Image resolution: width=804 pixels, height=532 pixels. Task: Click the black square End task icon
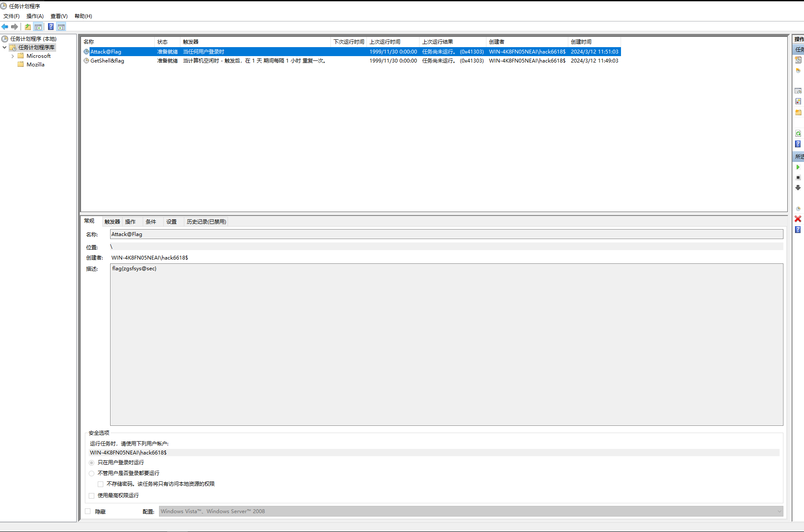[798, 177]
